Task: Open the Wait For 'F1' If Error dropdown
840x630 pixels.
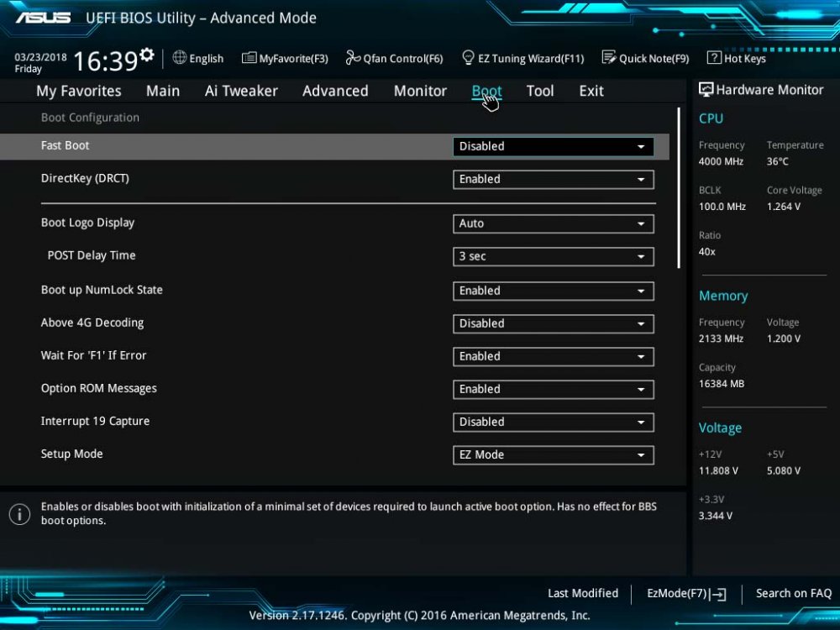Action: 553,357
